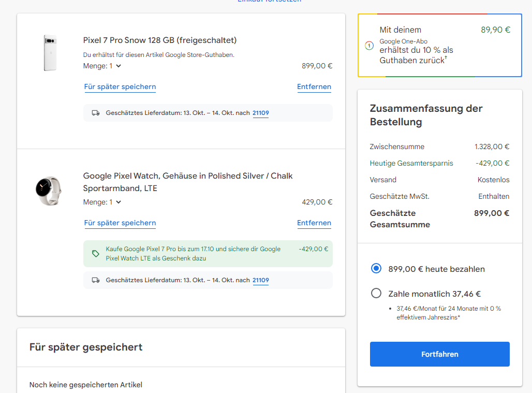Click the Google One logo icon

click(369, 46)
